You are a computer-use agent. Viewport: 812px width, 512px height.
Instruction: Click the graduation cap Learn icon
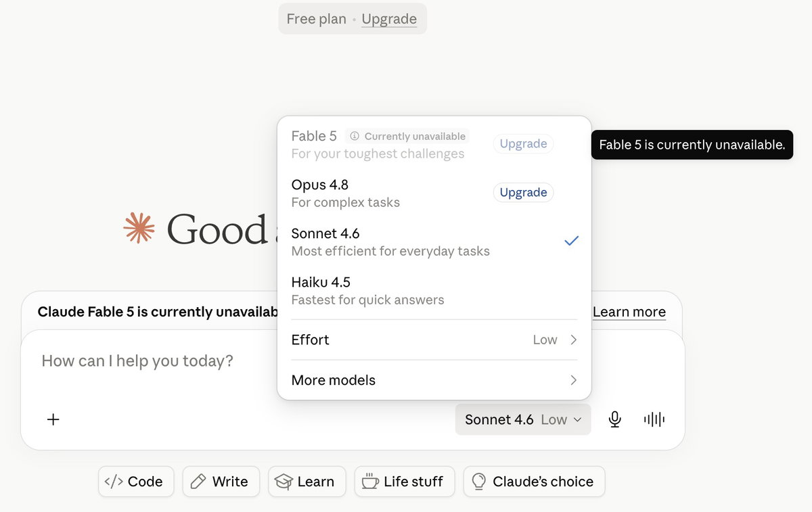tap(283, 482)
